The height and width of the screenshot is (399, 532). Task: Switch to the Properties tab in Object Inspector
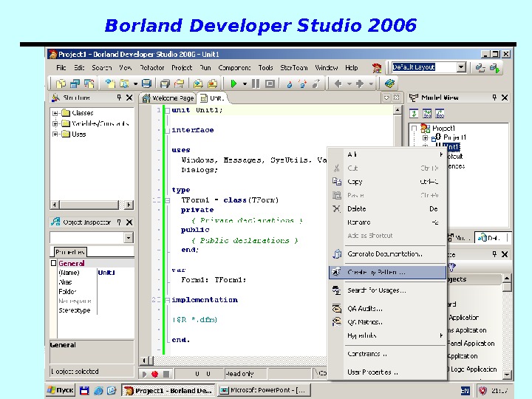(70, 252)
